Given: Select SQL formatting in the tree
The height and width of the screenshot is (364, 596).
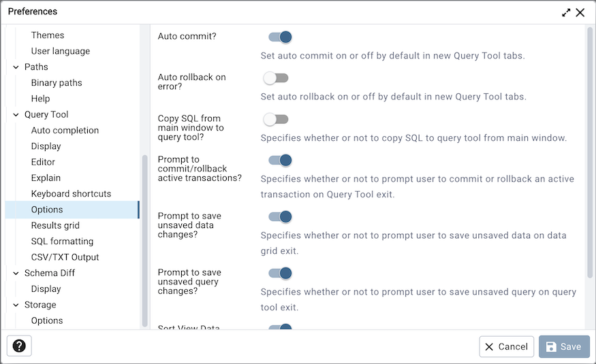Looking at the screenshot, I should pos(62,242).
